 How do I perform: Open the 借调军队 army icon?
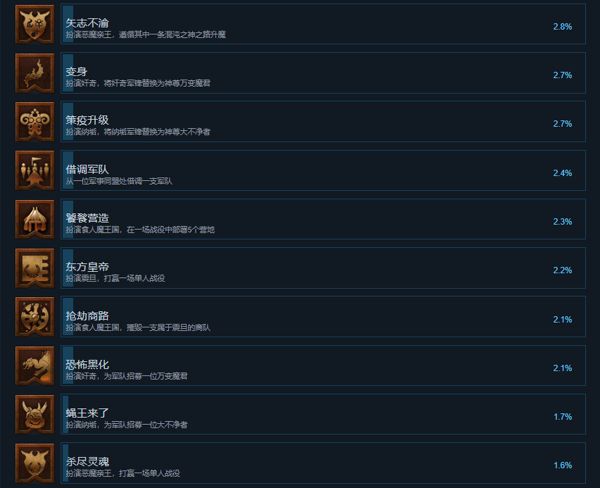click(x=34, y=170)
